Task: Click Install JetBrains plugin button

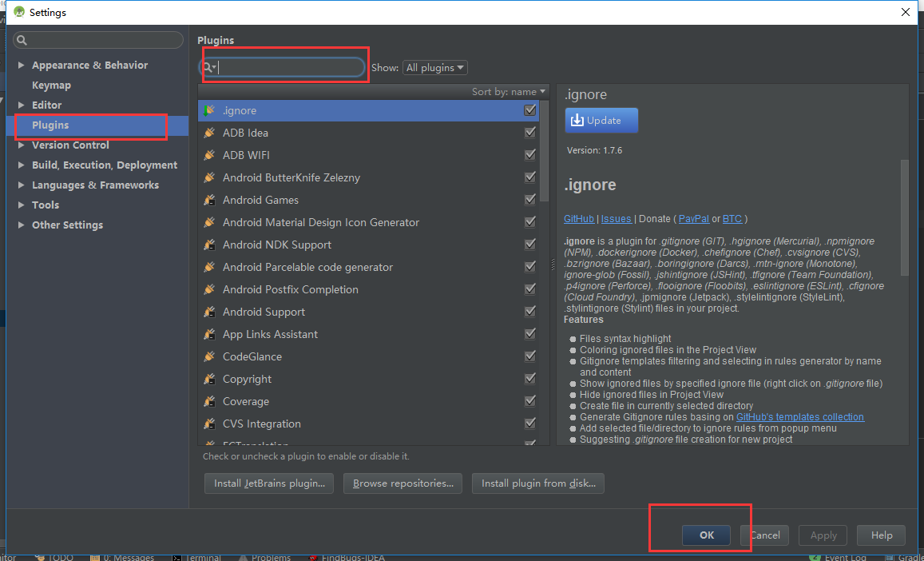Action: pyautogui.click(x=269, y=483)
